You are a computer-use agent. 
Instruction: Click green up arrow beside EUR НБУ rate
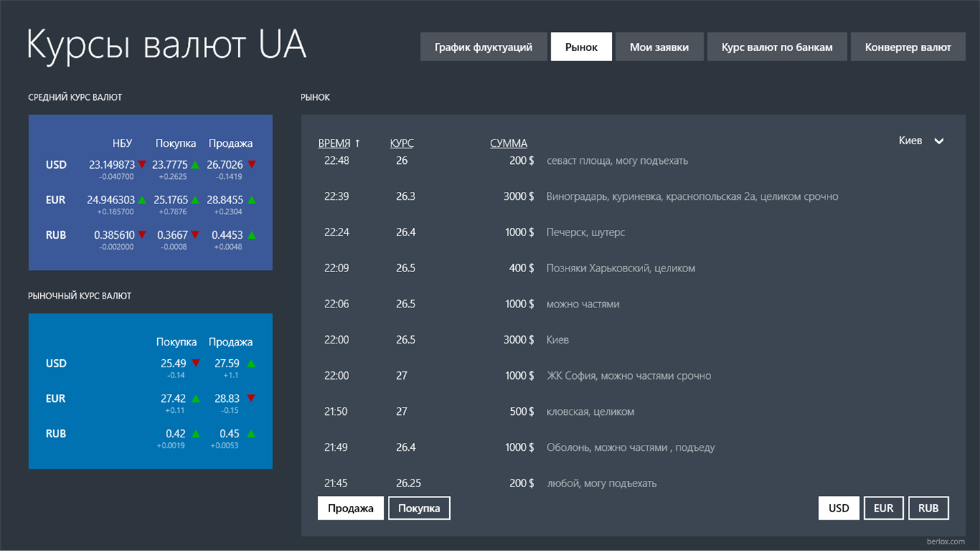point(142,200)
